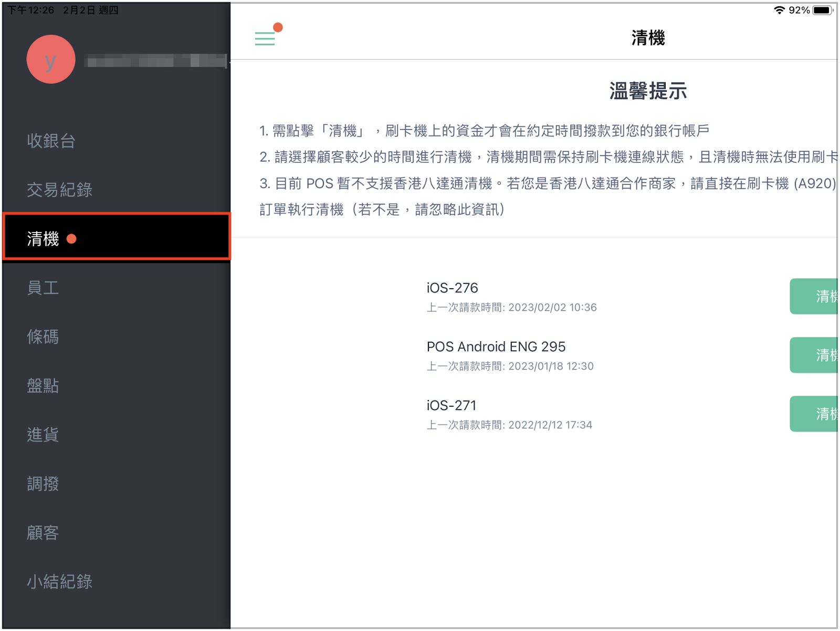Open 收銀台 in the sidebar
This screenshot has width=840, height=631.
(51, 141)
